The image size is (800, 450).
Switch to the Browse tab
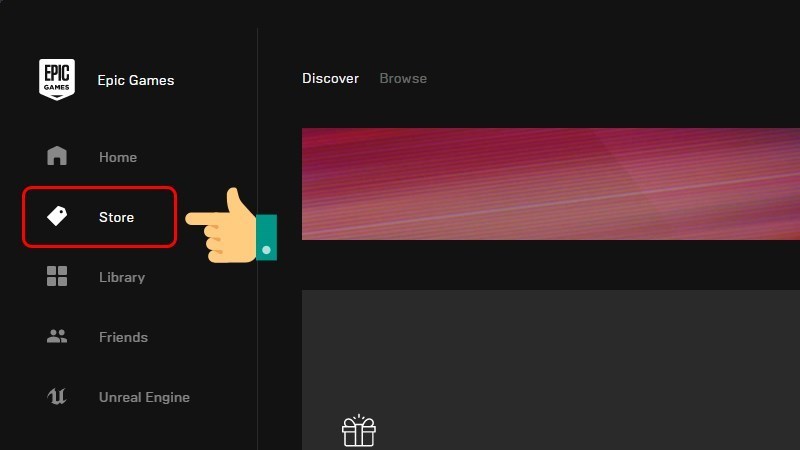point(403,78)
